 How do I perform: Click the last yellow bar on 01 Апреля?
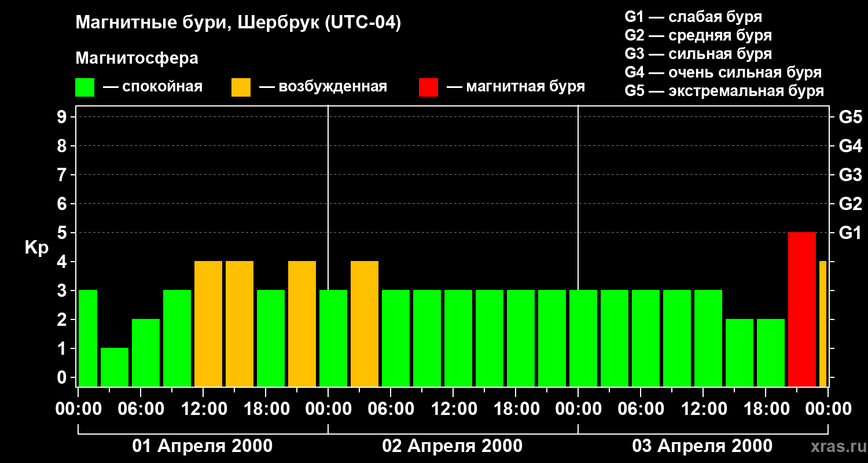[302, 324]
